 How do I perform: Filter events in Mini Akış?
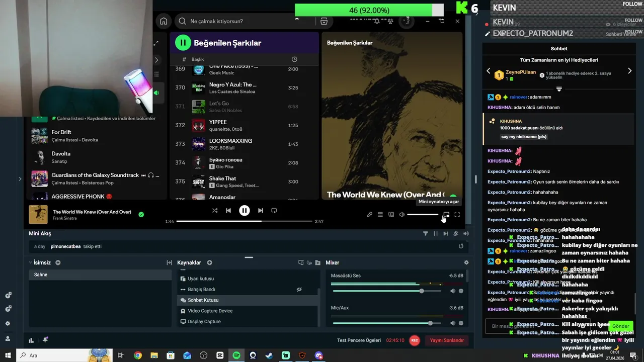(x=426, y=233)
